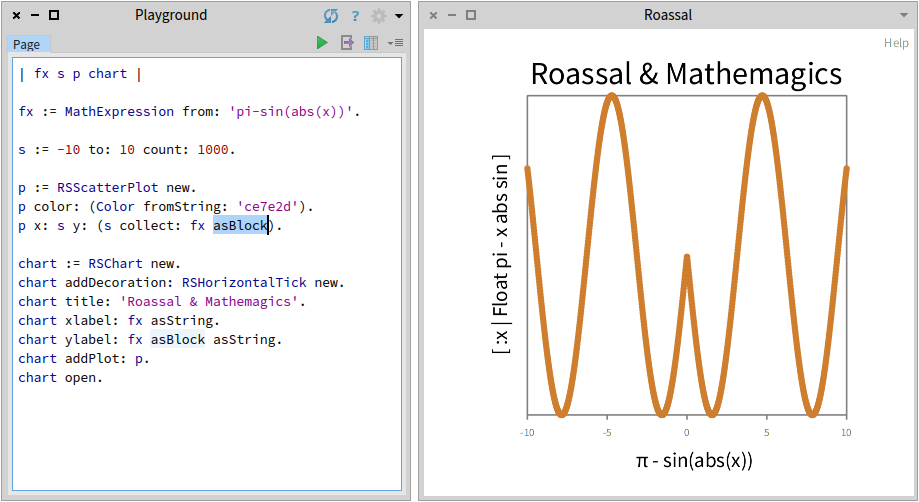Click highlighted 'asBlock' in collect line
Image resolution: width=919 pixels, height=502 pixels.
(x=240, y=226)
